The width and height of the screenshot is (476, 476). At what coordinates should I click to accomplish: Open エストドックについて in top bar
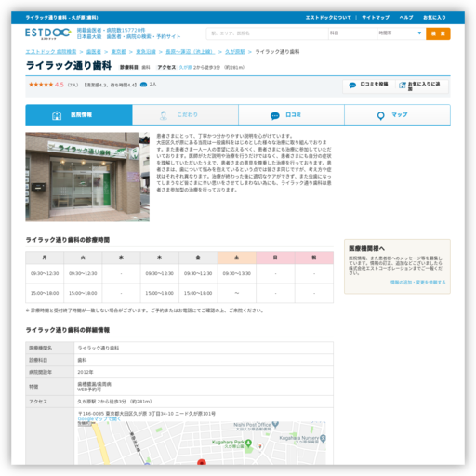(328, 18)
